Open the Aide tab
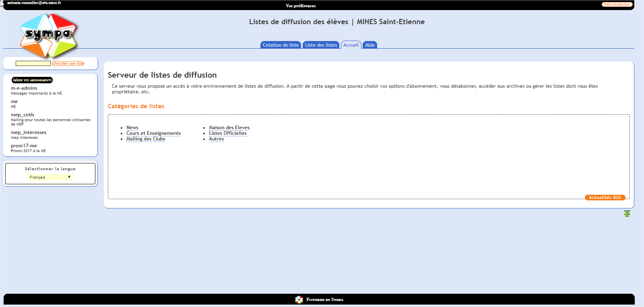The height and width of the screenshot is (307, 644). (x=369, y=45)
